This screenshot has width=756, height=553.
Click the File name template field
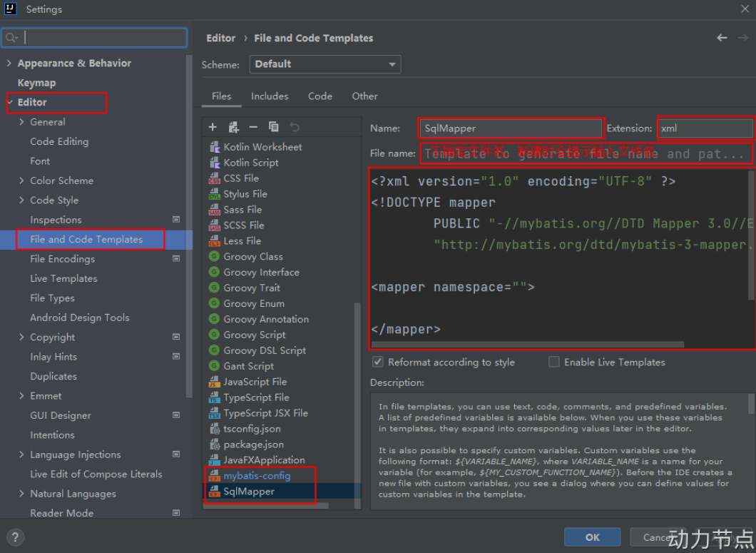(586, 153)
